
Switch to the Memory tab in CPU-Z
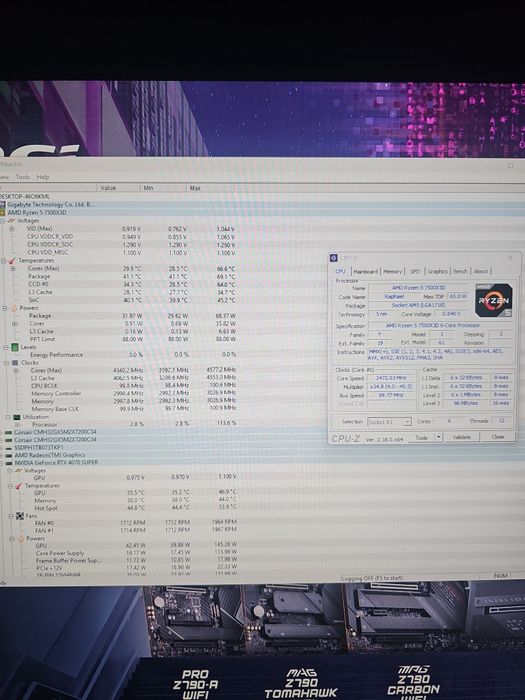tap(392, 271)
